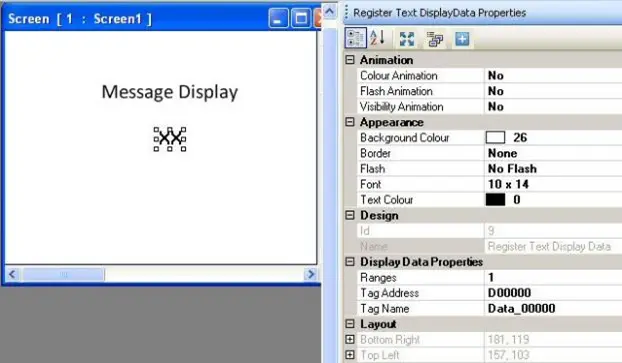Select the Border property label
This screenshot has width=622, height=363.
[x=375, y=153]
